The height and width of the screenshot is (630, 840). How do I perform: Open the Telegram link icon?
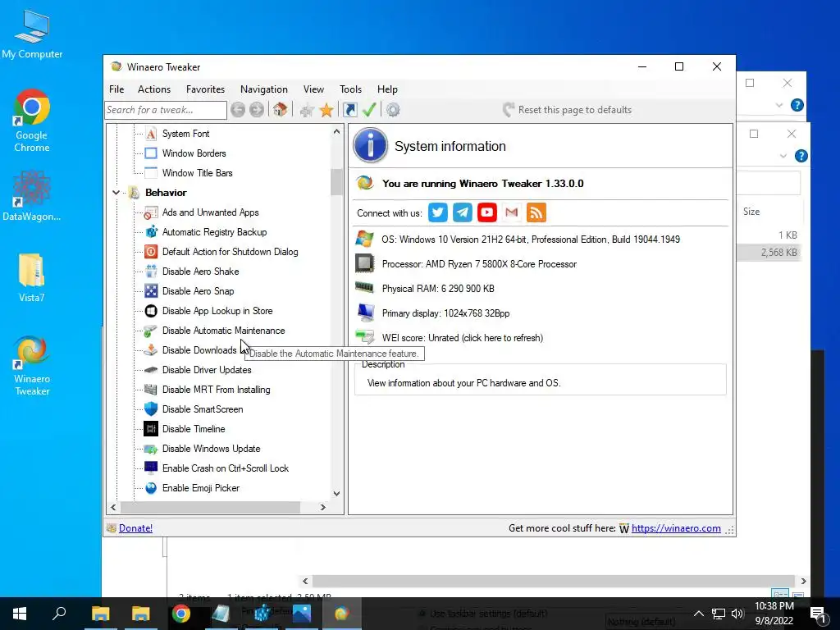coord(463,212)
